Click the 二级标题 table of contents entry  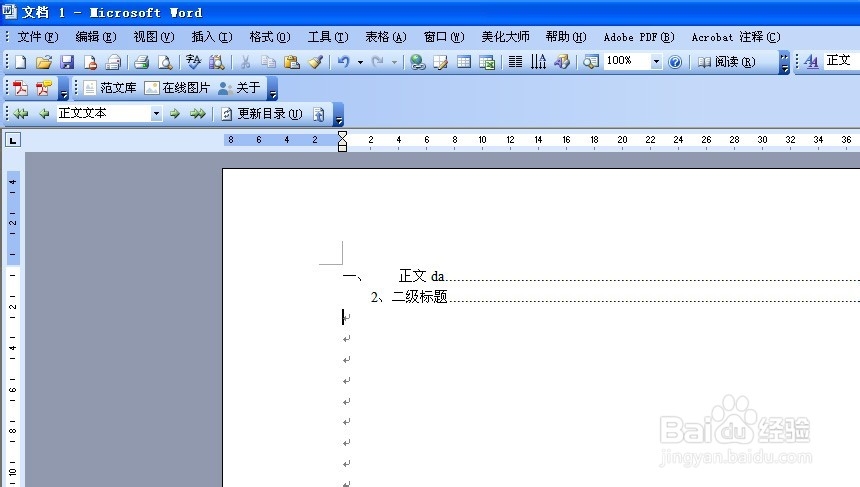[x=420, y=297]
